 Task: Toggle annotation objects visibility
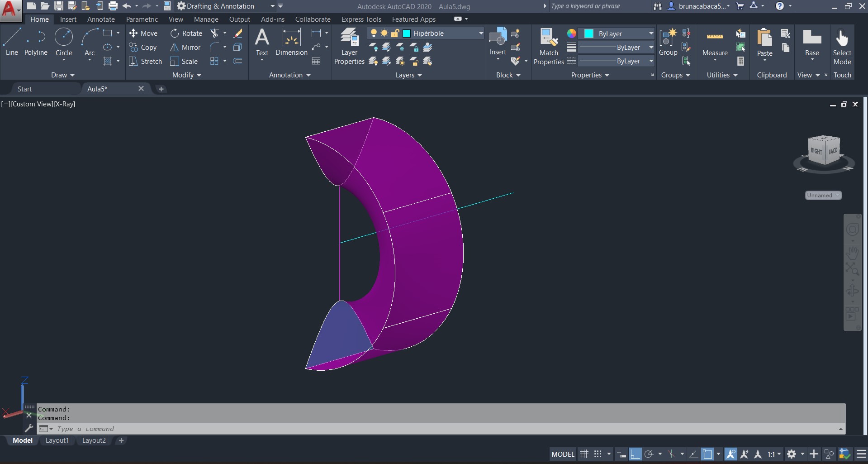730,454
